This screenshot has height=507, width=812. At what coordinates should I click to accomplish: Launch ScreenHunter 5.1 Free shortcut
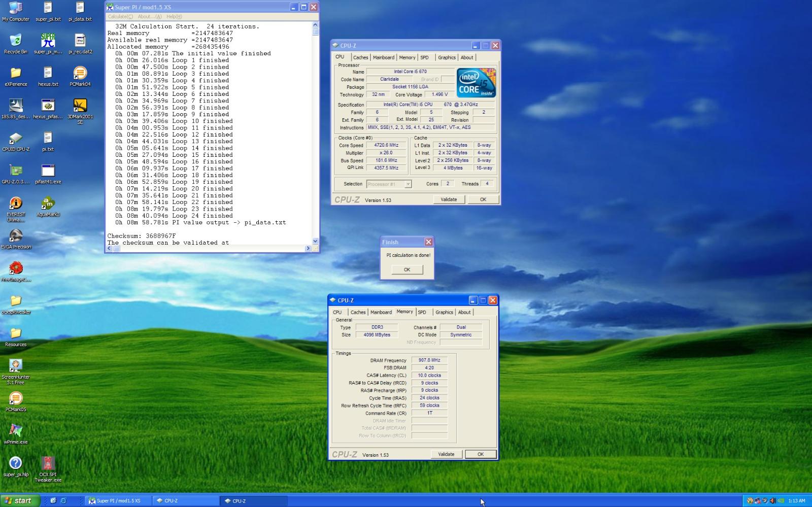(16, 371)
